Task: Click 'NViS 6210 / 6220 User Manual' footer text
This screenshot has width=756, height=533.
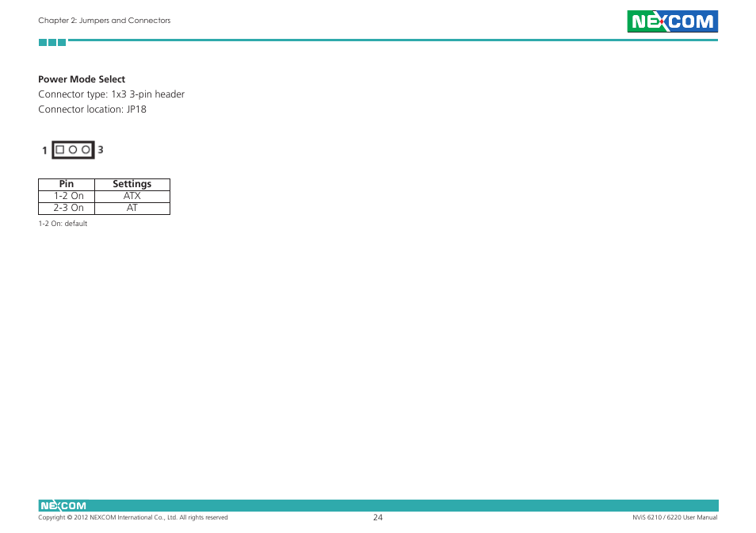Action: 675,517
